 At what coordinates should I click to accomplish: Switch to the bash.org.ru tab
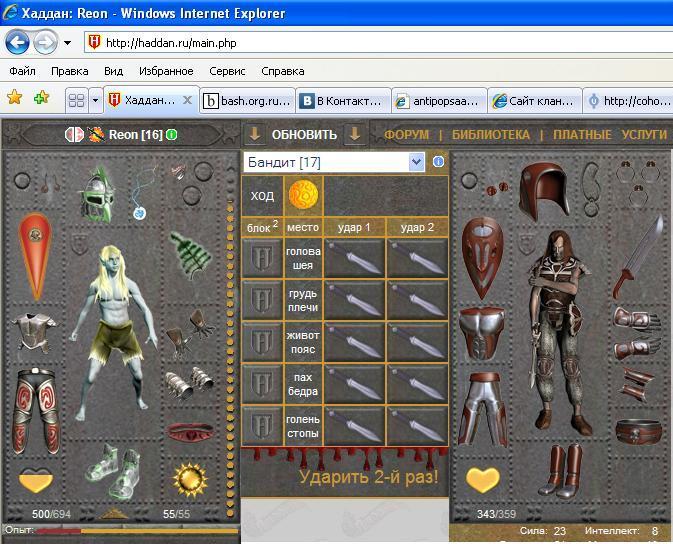[247, 101]
